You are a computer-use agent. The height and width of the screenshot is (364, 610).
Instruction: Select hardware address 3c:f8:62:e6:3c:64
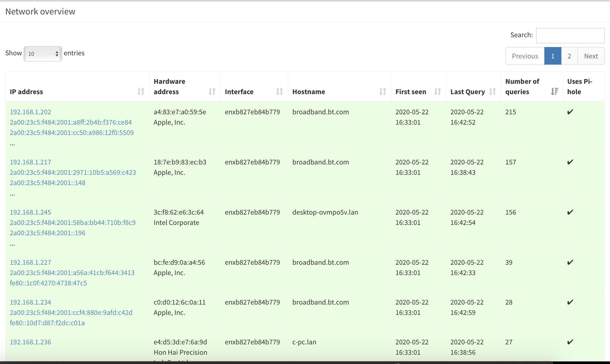pyautogui.click(x=179, y=212)
